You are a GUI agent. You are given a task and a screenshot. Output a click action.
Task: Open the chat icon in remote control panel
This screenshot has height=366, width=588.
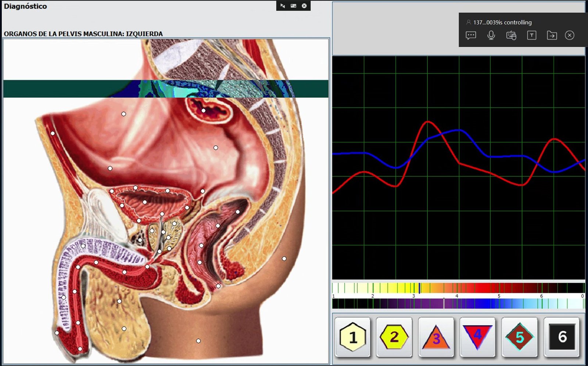click(x=471, y=35)
